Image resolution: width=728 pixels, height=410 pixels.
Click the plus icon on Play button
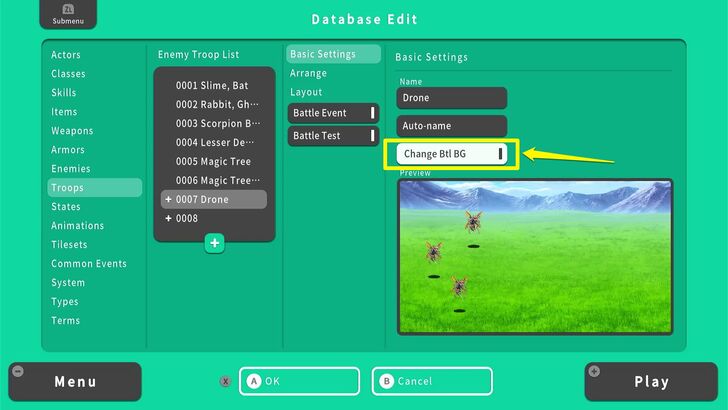click(x=594, y=371)
